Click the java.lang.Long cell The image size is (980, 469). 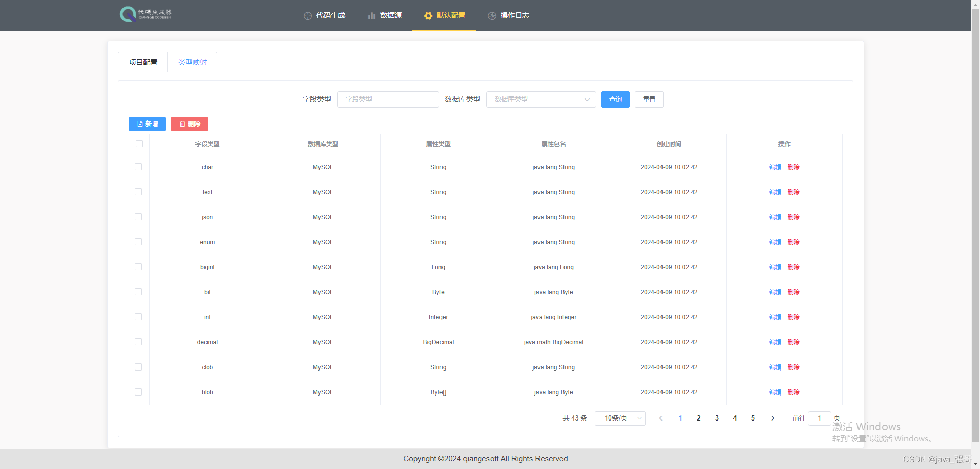(x=553, y=267)
